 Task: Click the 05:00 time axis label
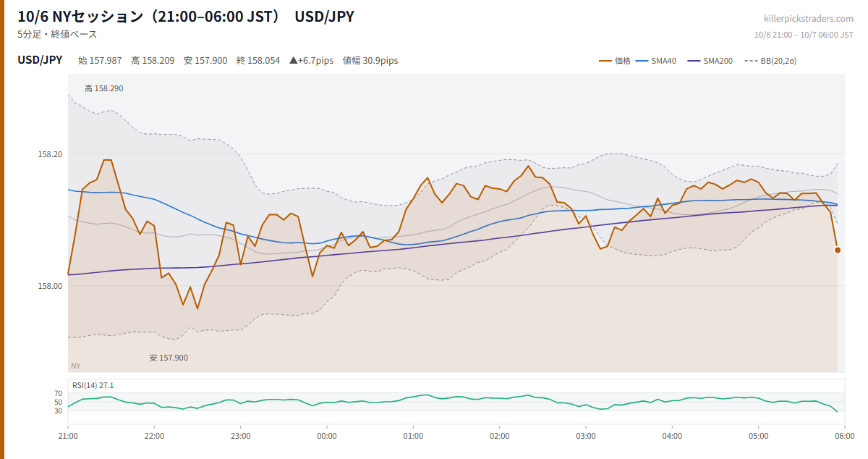point(759,436)
